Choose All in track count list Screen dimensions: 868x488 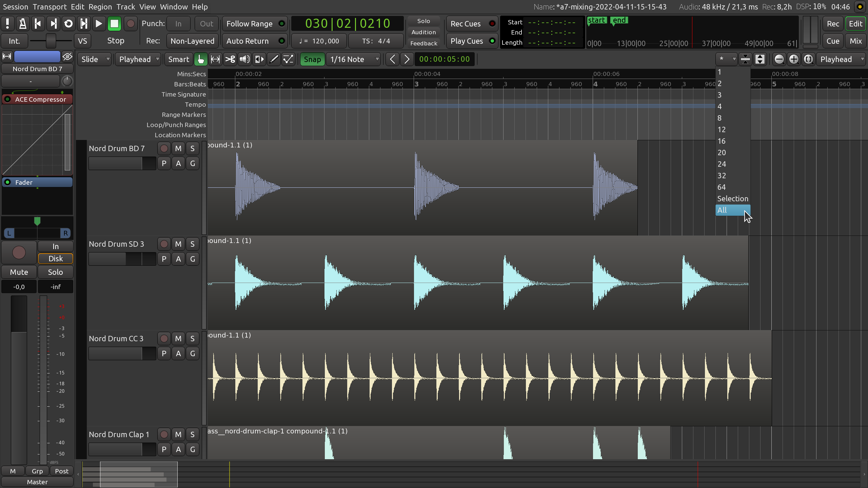tap(733, 210)
